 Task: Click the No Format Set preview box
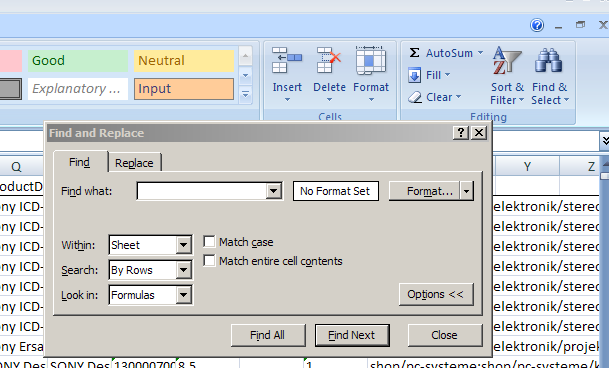pyautogui.click(x=336, y=191)
